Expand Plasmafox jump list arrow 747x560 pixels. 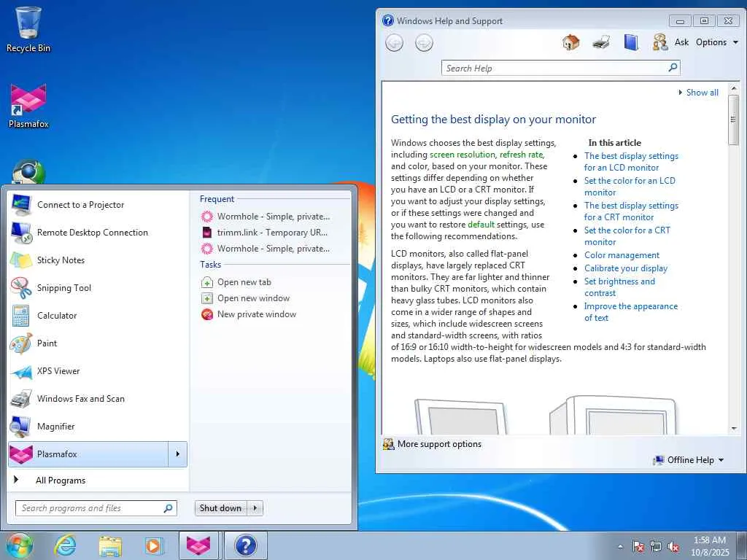coord(178,454)
